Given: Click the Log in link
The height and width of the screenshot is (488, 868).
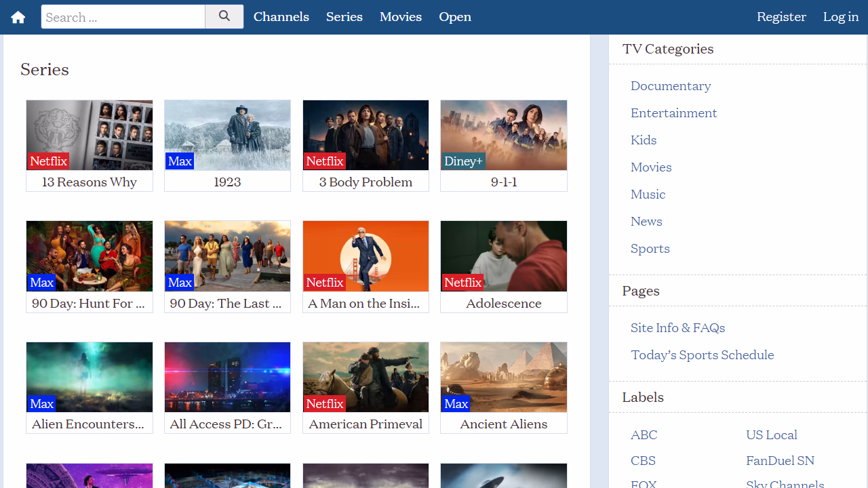Looking at the screenshot, I should 841,17.
